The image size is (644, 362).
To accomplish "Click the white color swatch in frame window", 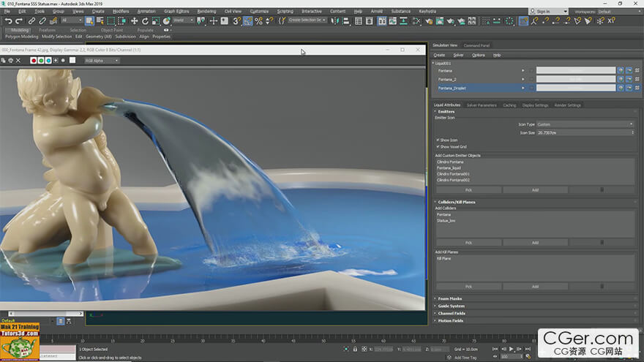I will [72, 60].
